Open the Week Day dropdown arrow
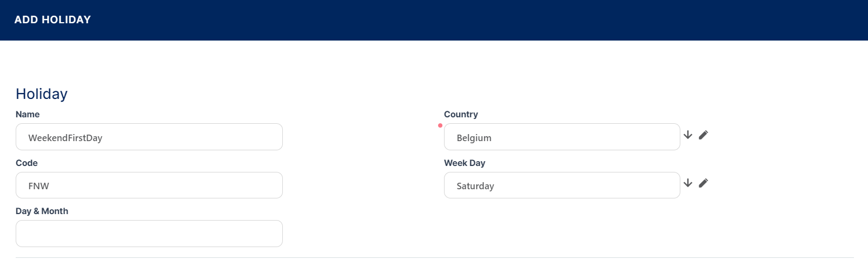Viewport: 868px width, 266px height. 688,183
